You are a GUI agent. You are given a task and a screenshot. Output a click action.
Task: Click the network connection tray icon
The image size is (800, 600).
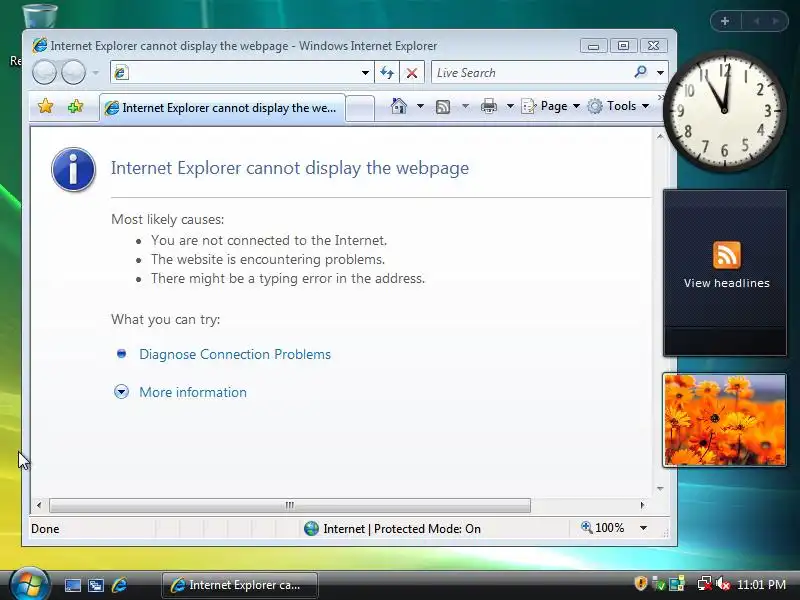click(x=704, y=584)
